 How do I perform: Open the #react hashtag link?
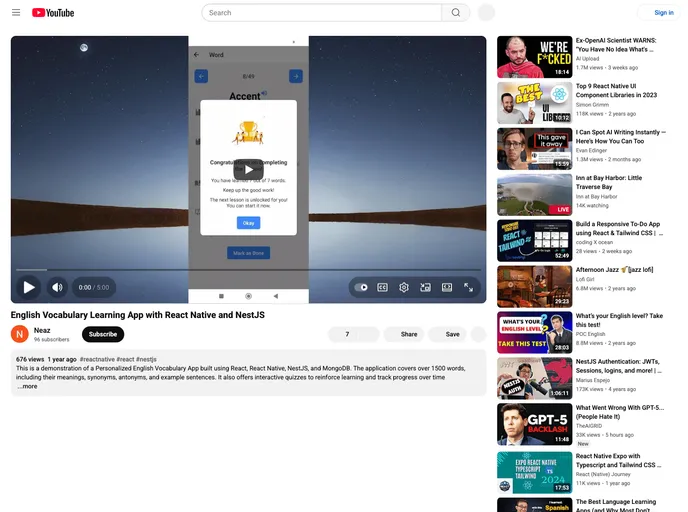[x=125, y=359]
